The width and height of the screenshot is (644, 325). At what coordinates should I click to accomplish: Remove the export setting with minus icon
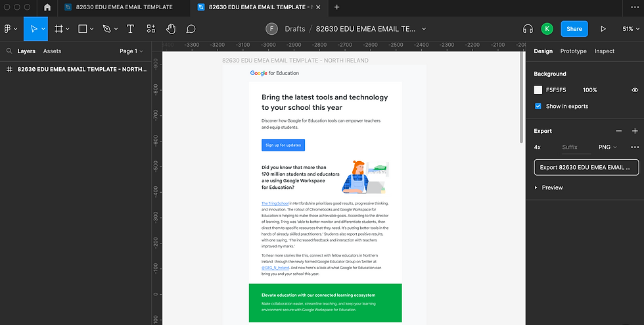pos(618,131)
